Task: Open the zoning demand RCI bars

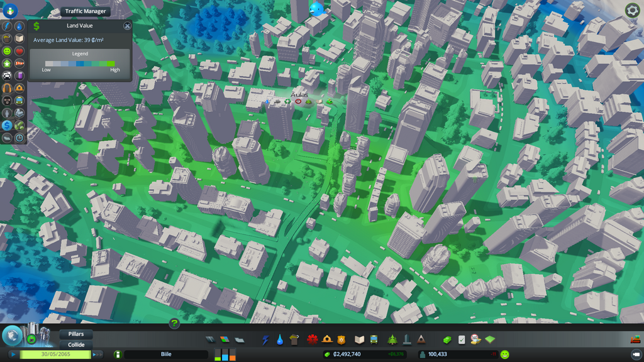Action: pos(225,354)
